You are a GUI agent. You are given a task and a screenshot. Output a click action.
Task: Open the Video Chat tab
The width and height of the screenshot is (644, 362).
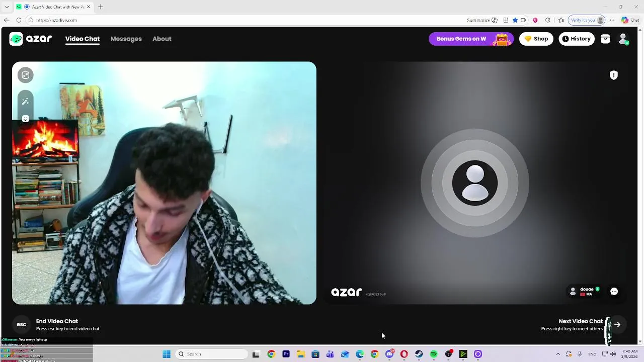[83, 39]
